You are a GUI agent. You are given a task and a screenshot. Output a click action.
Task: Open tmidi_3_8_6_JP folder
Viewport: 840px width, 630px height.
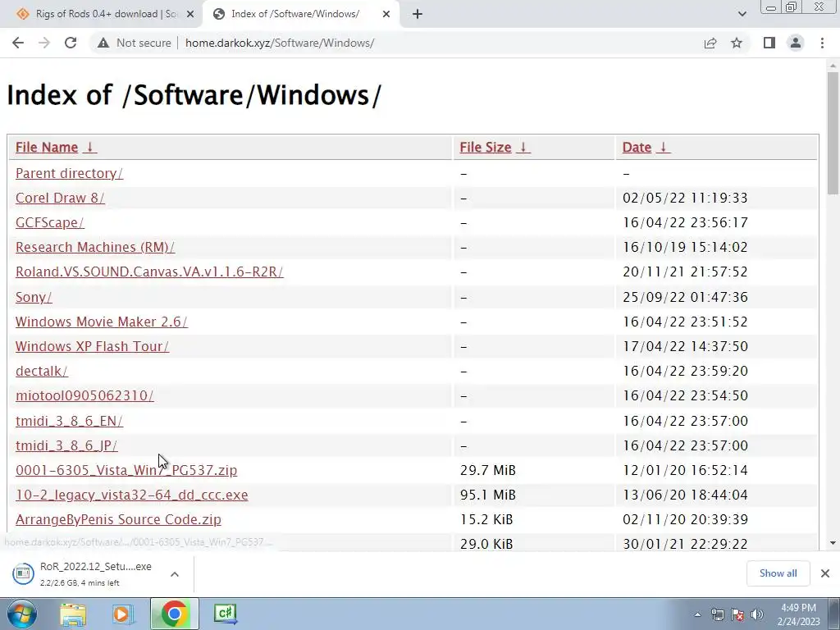pyautogui.click(x=66, y=445)
